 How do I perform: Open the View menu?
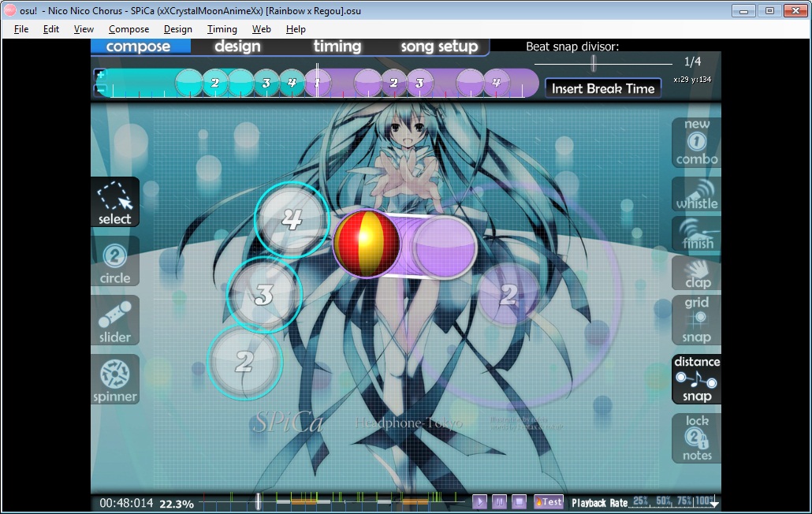click(x=84, y=29)
